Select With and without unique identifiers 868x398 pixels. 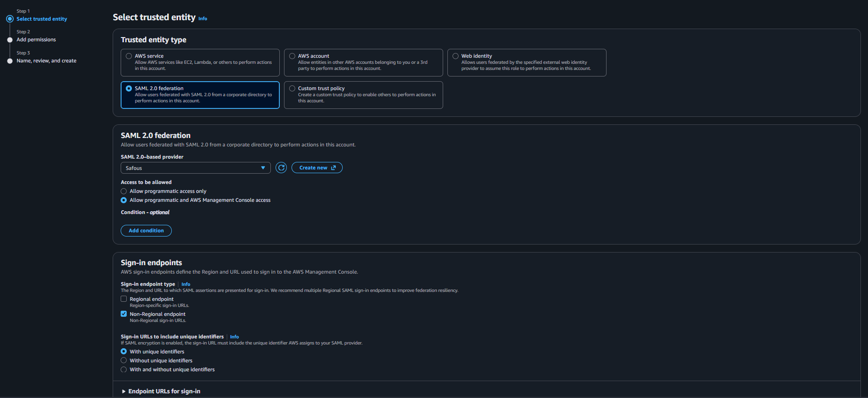pos(124,369)
